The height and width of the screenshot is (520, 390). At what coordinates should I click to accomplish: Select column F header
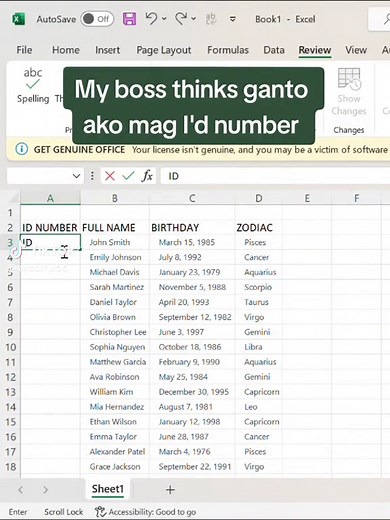click(356, 198)
